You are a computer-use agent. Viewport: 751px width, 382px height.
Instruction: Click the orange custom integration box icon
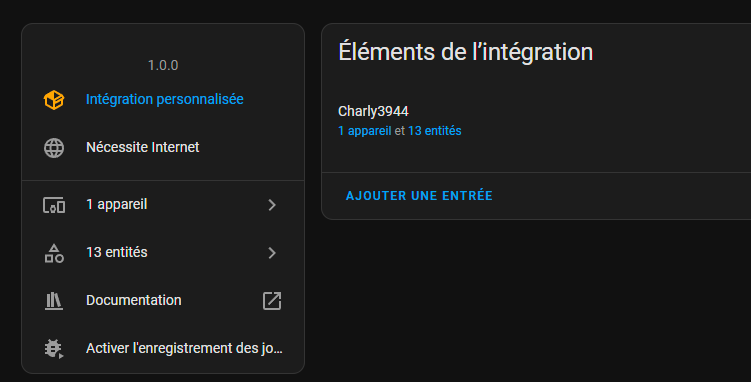pos(54,100)
